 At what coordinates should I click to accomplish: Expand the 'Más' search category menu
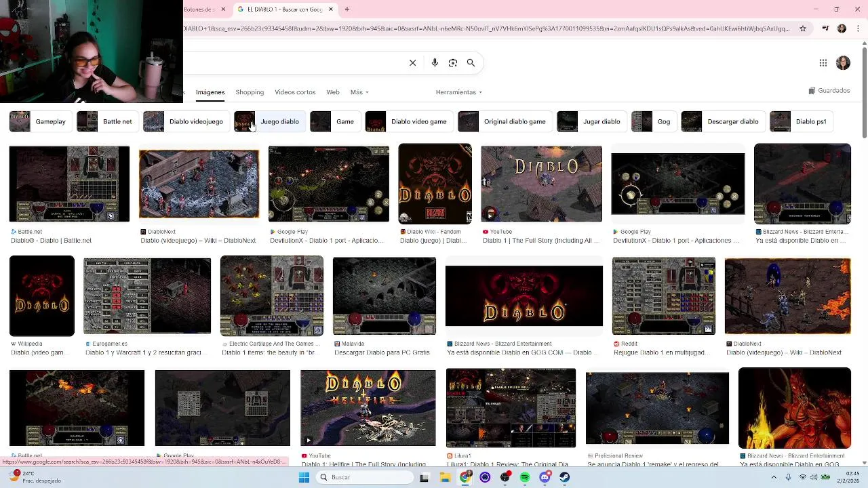tap(359, 92)
